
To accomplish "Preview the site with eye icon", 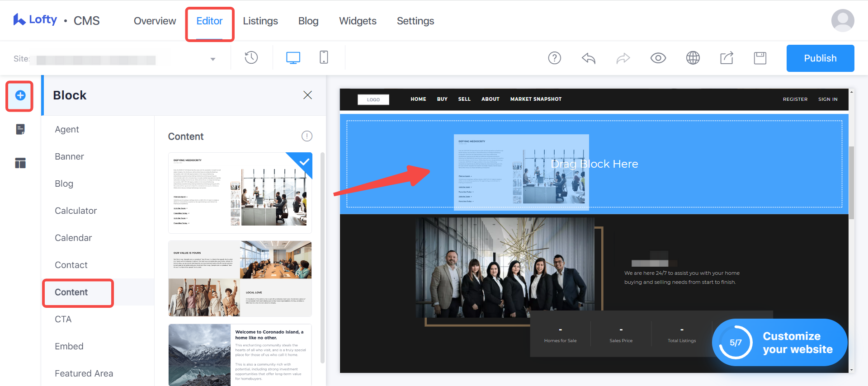I will [x=658, y=58].
